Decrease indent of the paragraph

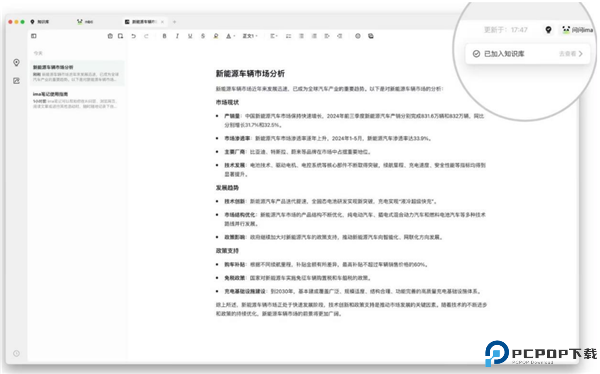click(339, 36)
